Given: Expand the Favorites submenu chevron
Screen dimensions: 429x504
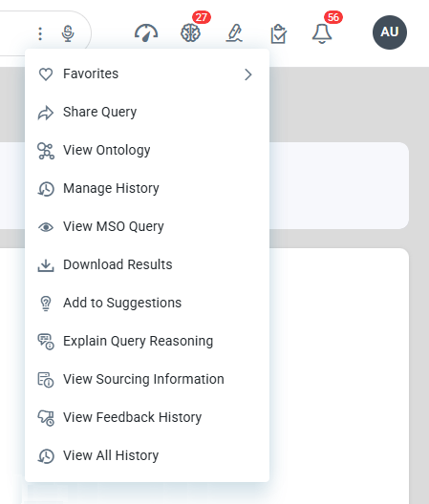Looking at the screenshot, I should [x=247, y=74].
